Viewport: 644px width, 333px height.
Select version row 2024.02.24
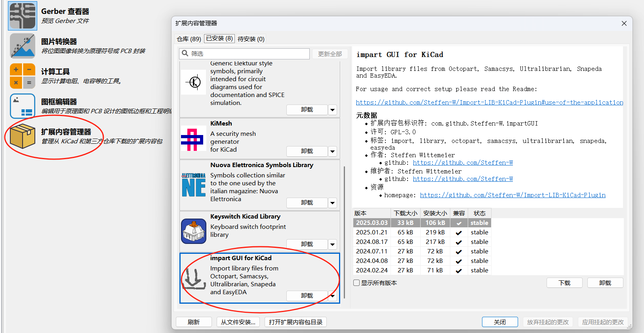[422, 270]
